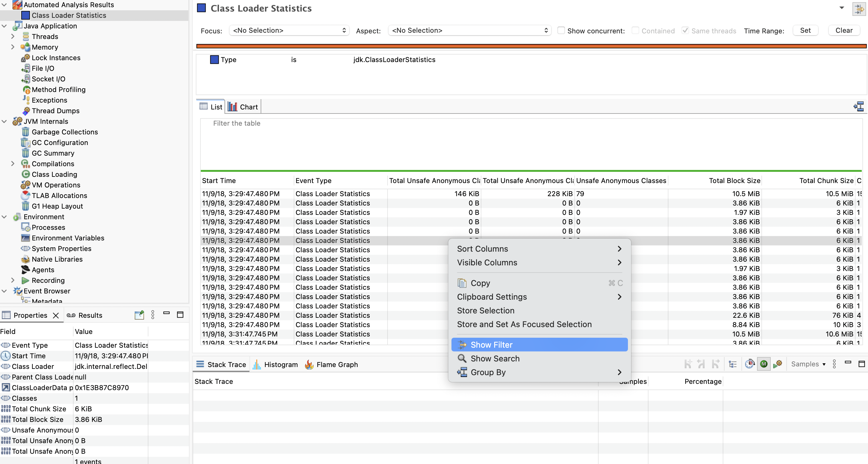Image resolution: width=868 pixels, height=464 pixels.
Task: Click the Histogram tab icon
Action: pos(257,365)
